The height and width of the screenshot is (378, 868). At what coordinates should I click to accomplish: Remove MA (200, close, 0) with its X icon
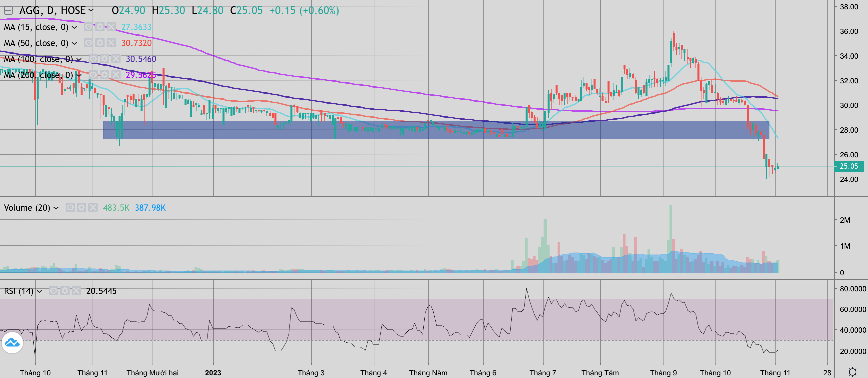click(116, 75)
